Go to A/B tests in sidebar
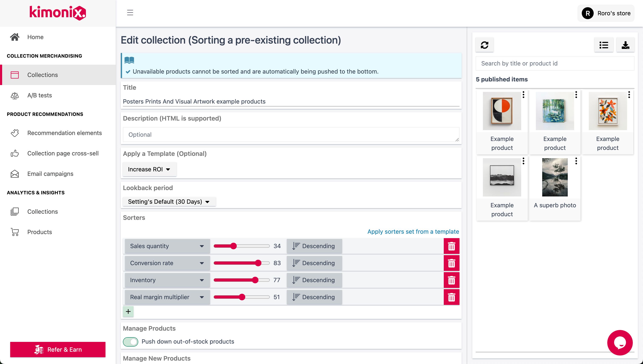 [x=40, y=95]
